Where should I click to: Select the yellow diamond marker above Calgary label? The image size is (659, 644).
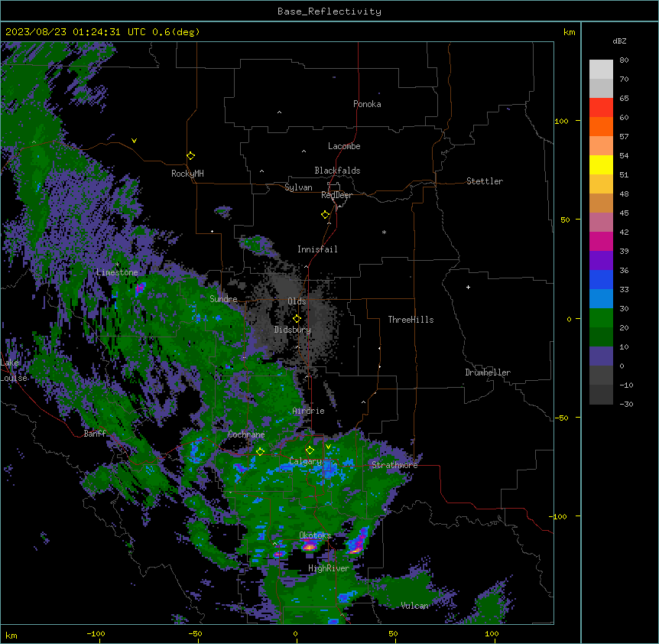310,450
